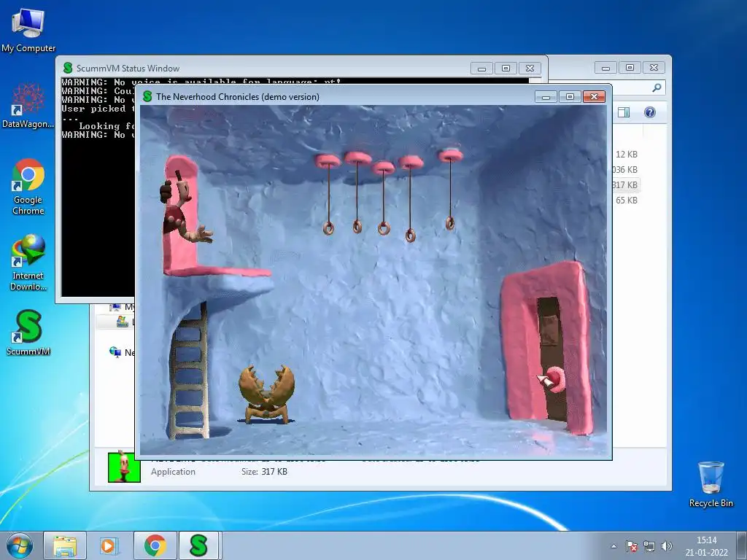Click the middle hanging ring
The image size is (747, 560).
(x=384, y=228)
